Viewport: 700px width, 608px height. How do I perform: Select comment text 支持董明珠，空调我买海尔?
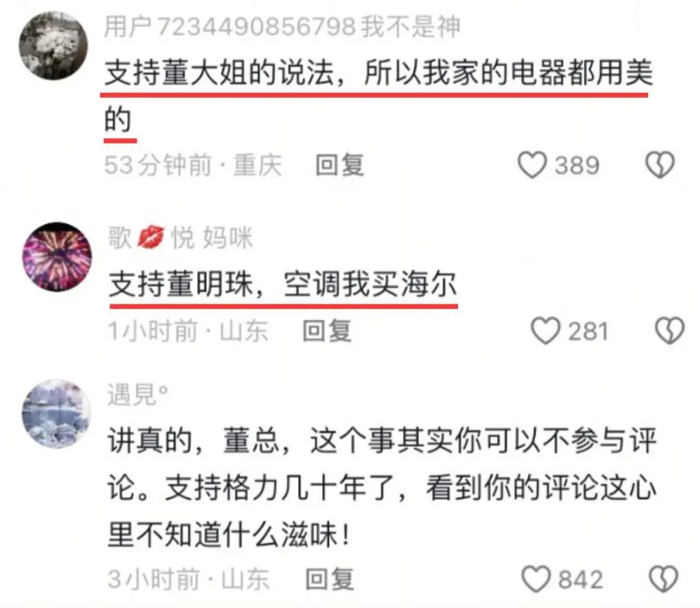283,284
